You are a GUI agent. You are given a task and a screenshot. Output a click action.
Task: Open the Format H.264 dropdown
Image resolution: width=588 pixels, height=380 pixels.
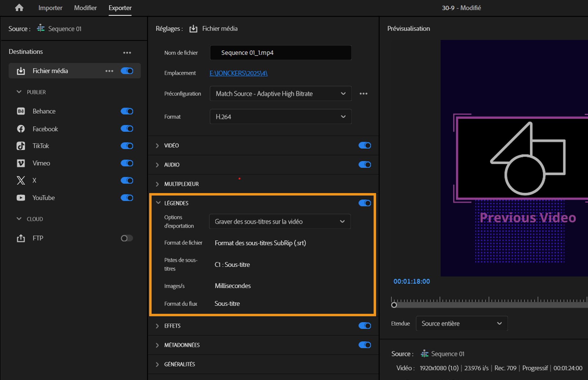[280, 117]
